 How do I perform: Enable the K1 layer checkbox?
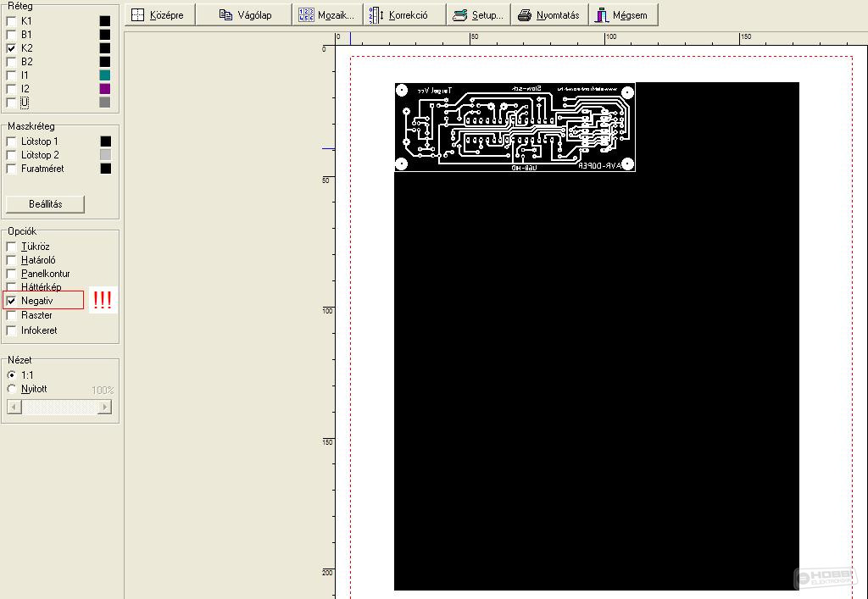[x=11, y=21]
